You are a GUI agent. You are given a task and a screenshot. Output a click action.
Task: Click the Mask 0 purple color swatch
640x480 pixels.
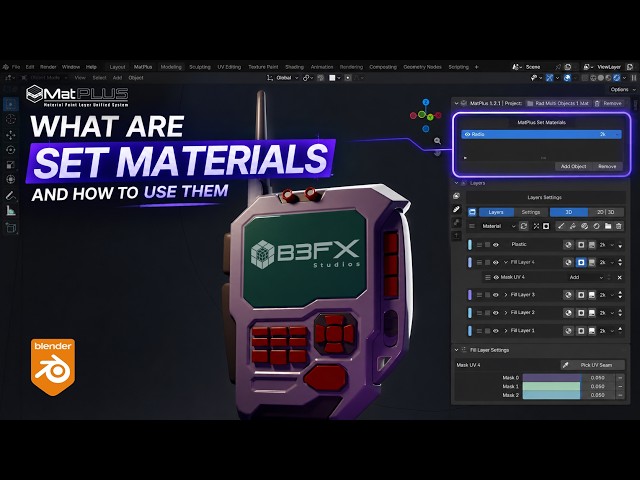(551, 378)
